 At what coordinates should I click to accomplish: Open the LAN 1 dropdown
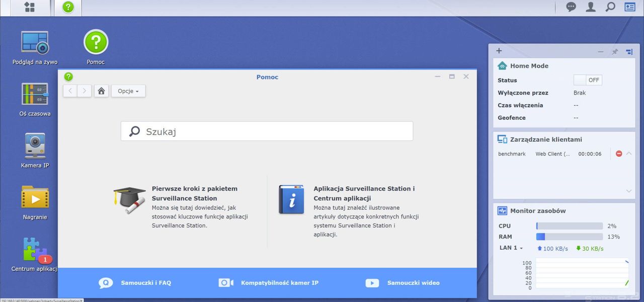[511, 248]
